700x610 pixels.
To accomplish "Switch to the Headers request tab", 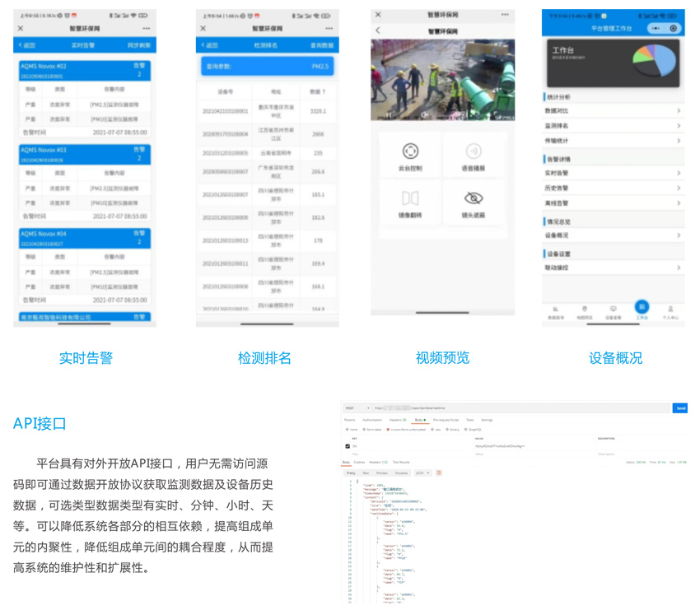I will [398, 420].
